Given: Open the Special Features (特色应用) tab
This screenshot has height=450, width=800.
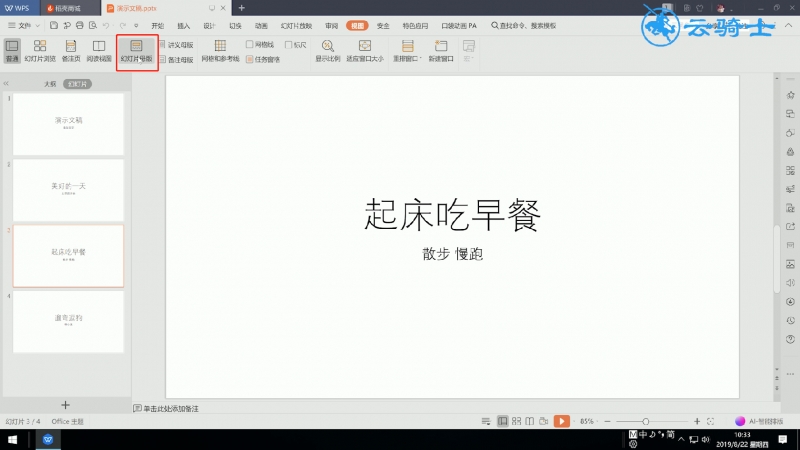Looking at the screenshot, I should 415,26.
